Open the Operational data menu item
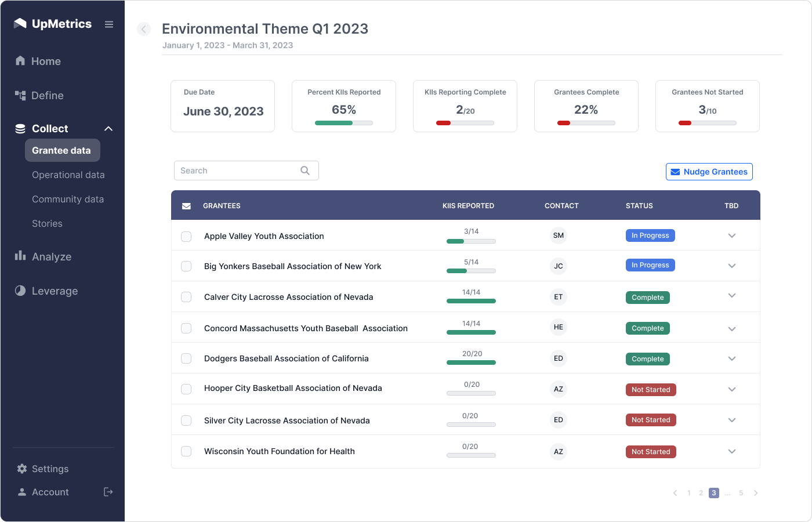The image size is (812, 522). click(x=68, y=175)
